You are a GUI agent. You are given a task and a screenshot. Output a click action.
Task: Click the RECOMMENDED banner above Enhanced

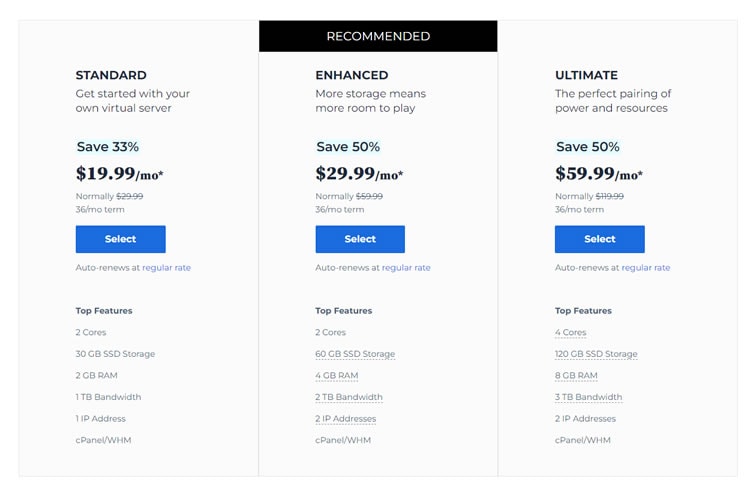(378, 36)
